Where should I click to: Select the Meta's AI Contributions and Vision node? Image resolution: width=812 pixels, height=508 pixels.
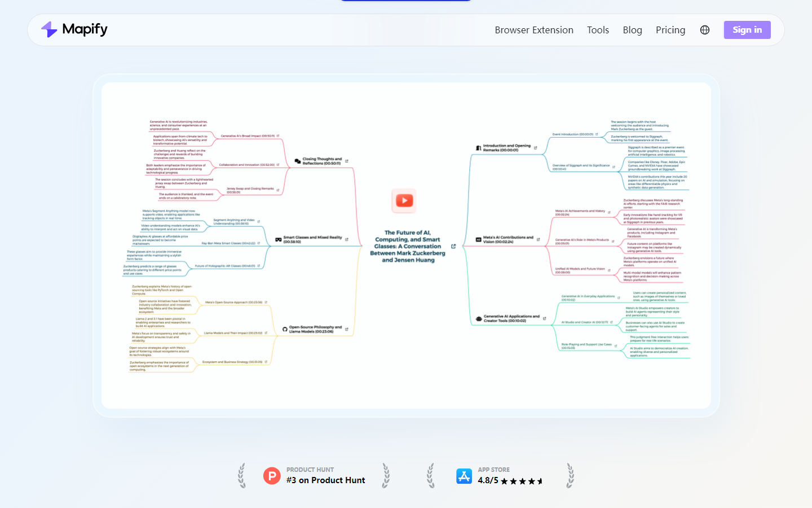[508, 239]
